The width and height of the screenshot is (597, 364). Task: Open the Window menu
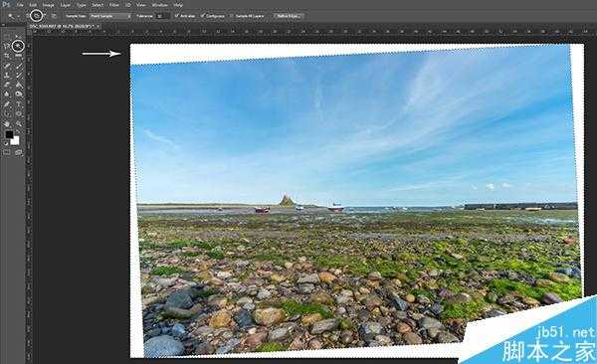[x=159, y=5]
